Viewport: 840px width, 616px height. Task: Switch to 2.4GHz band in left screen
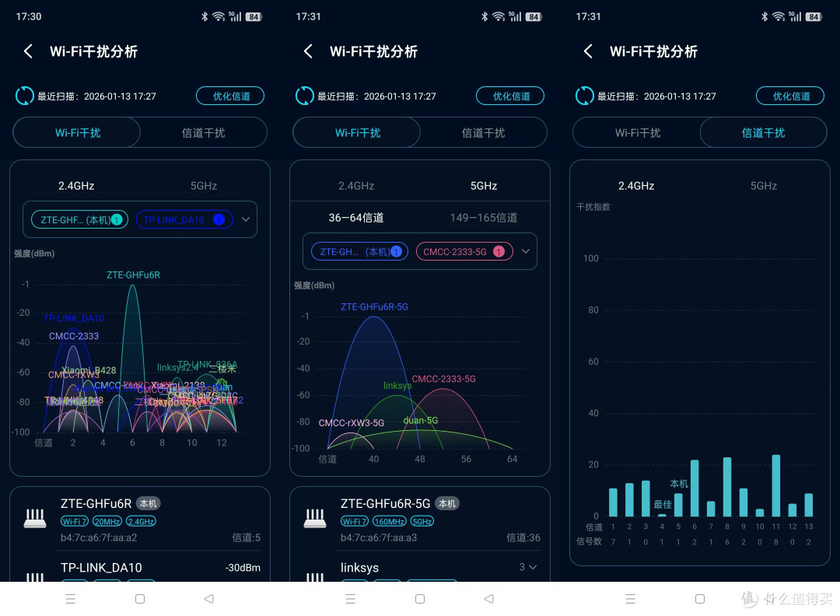[x=76, y=186]
